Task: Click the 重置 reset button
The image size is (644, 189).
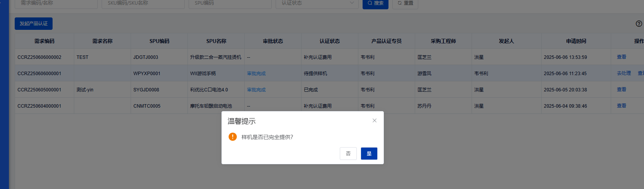Action: pos(405,3)
